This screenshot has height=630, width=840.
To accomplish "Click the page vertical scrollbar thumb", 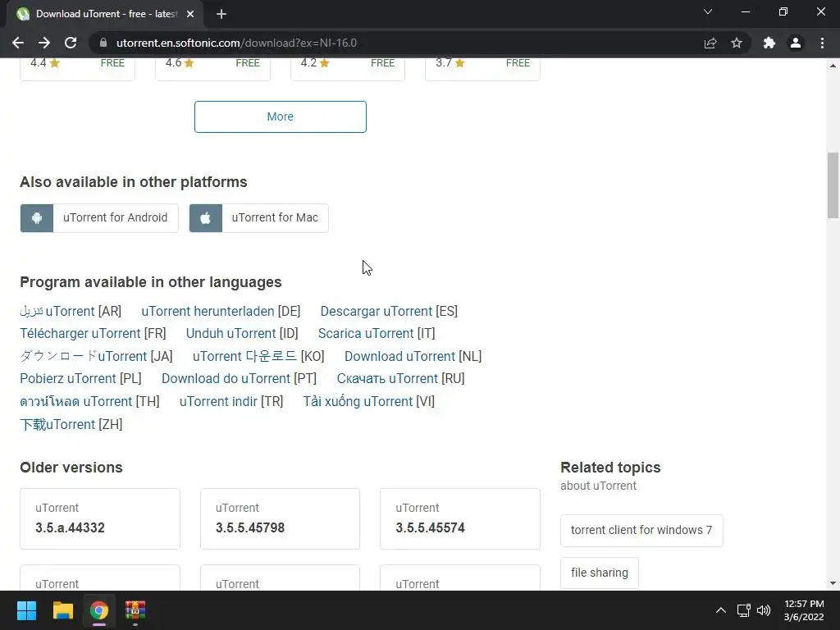I will pyautogui.click(x=833, y=185).
